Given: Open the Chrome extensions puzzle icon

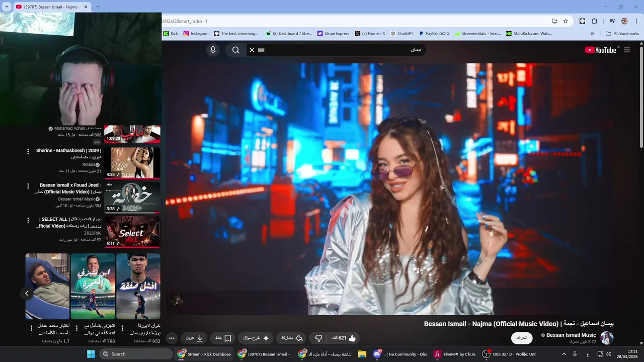Looking at the screenshot, I should point(594,21).
